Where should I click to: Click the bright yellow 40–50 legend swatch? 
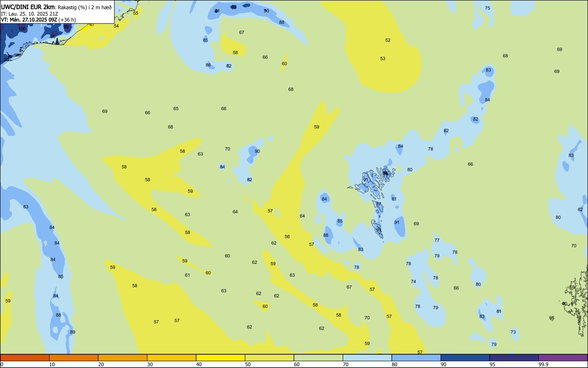tap(220, 357)
